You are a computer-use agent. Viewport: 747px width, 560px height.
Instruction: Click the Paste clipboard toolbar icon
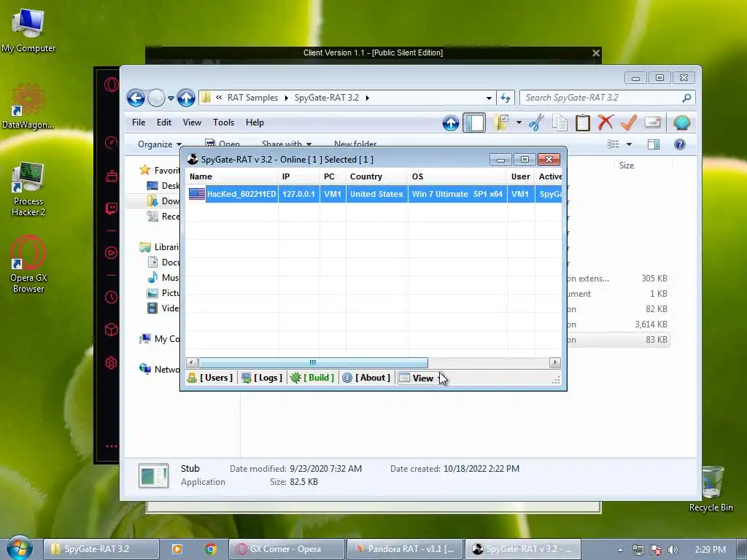[x=583, y=122]
